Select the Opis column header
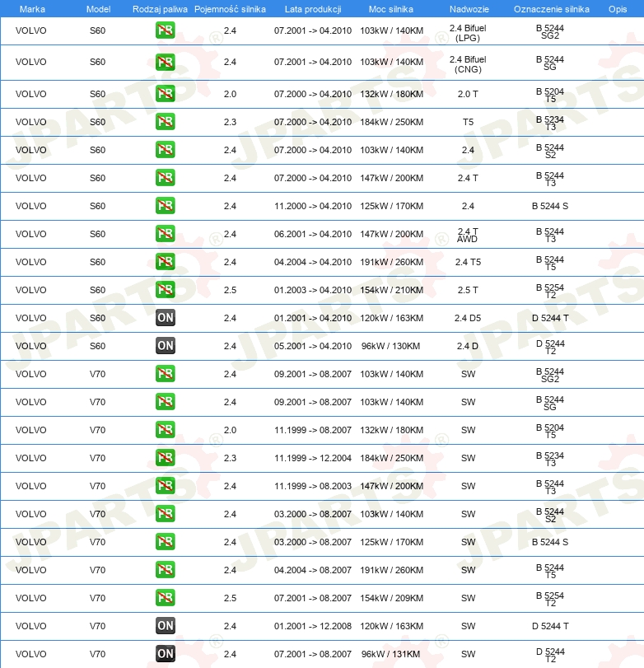Image resolution: width=644 pixels, height=668 pixels. point(617,8)
